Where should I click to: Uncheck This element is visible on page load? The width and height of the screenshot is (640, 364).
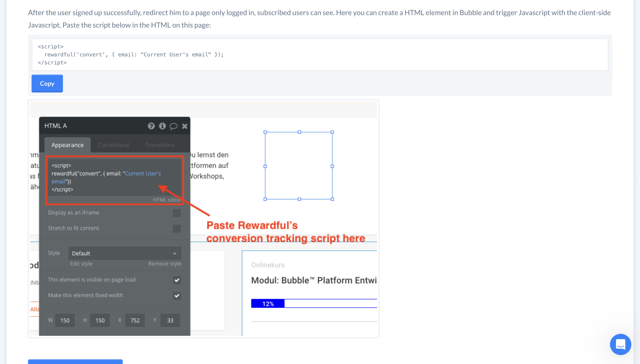(177, 280)
